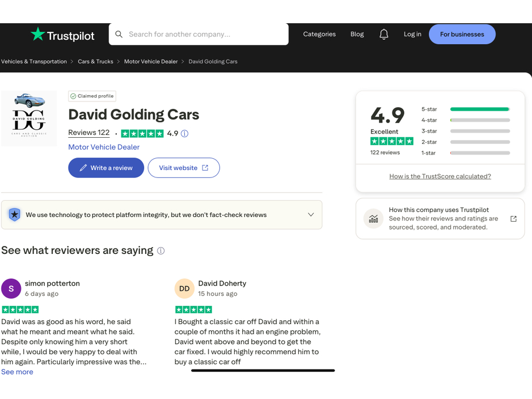Click info icon next to reviewers heading
Viewport: 532px width, 399px height.
161,251
